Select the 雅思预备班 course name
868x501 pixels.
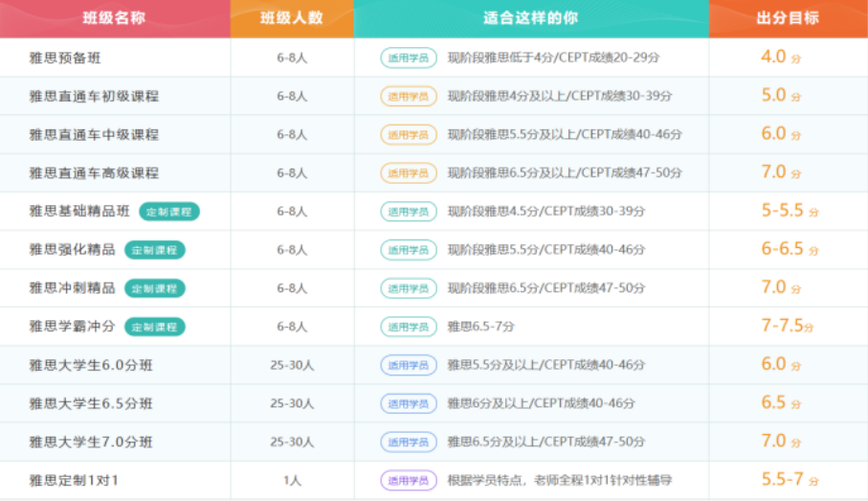tap(65, 57)
